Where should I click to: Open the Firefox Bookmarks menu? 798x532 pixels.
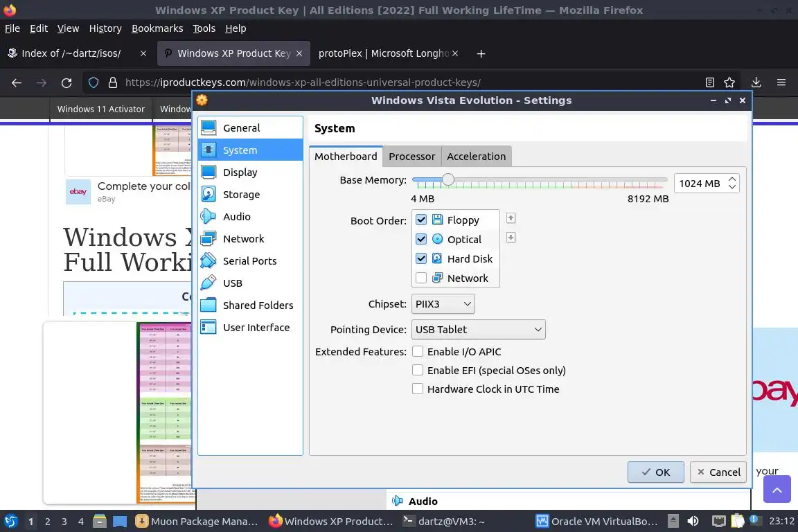[157, 28]
